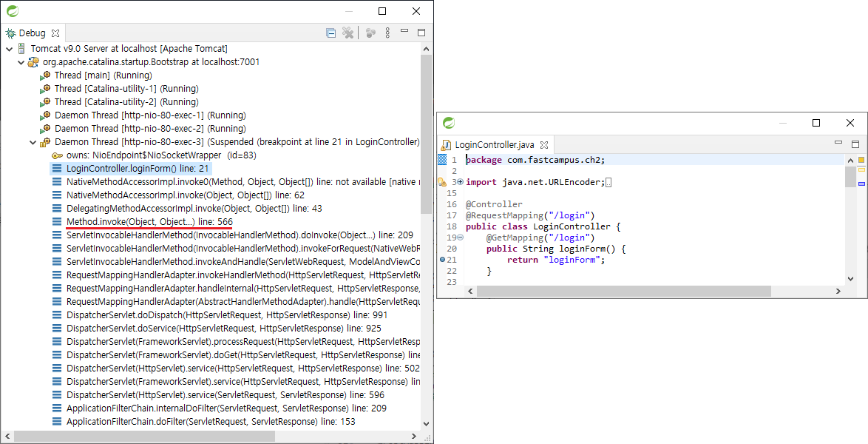Click on "public class LoginController" line
868x444 pixels.
(x=543, y=226)
